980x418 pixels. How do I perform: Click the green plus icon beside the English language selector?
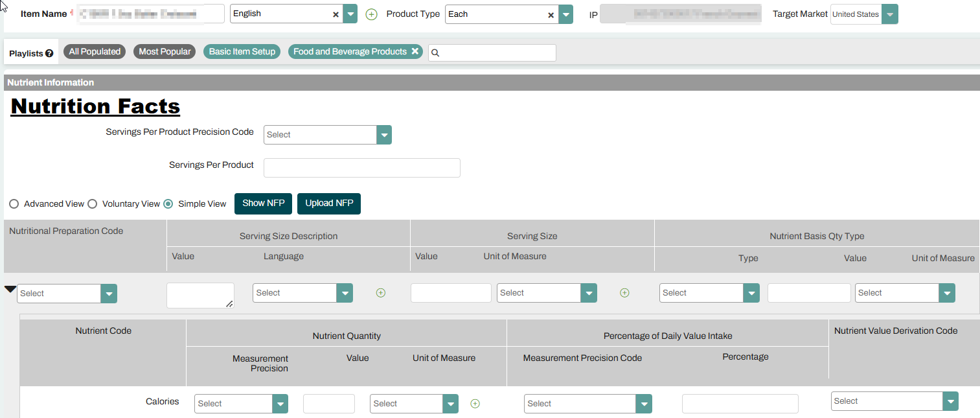[371, 14]
